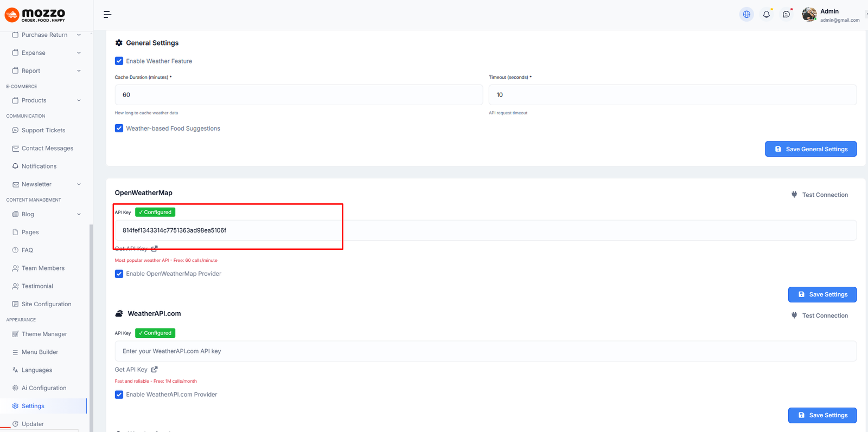This screenshot has height=432, width=868.
Task: Open the chat messages icon in header
Action: [x=786, y=15]
